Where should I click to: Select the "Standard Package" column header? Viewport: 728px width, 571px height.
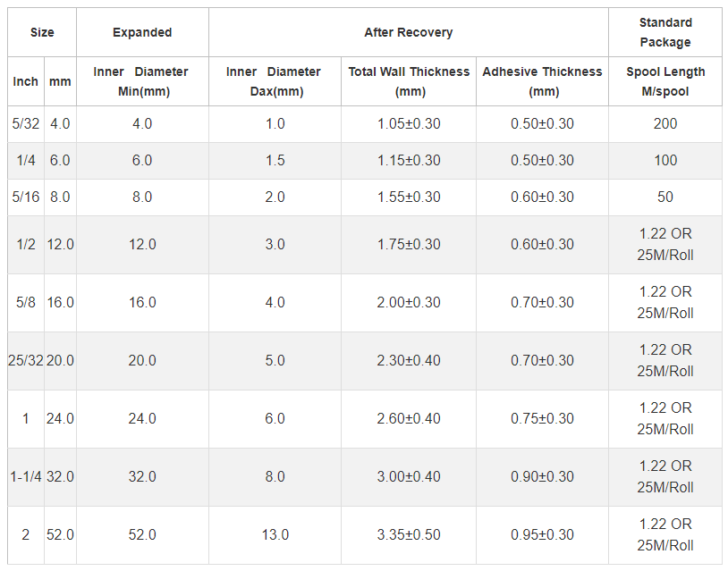[x=665, y=32]
